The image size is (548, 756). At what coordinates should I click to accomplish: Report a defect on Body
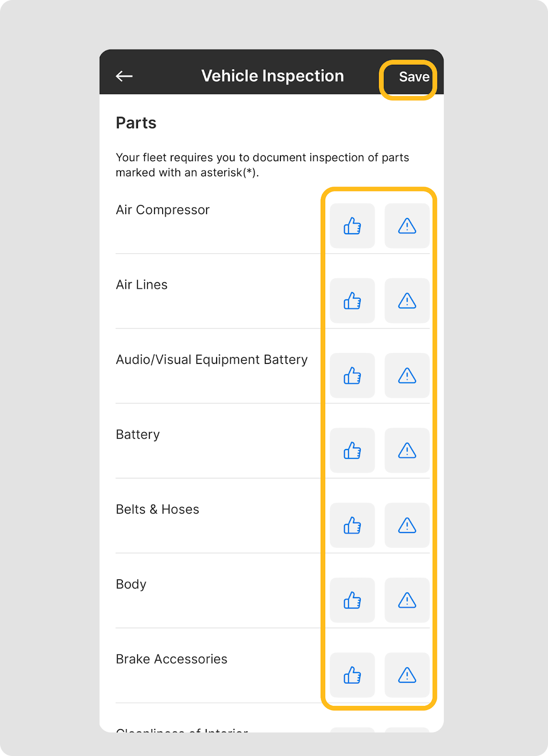tap(407, 600)
